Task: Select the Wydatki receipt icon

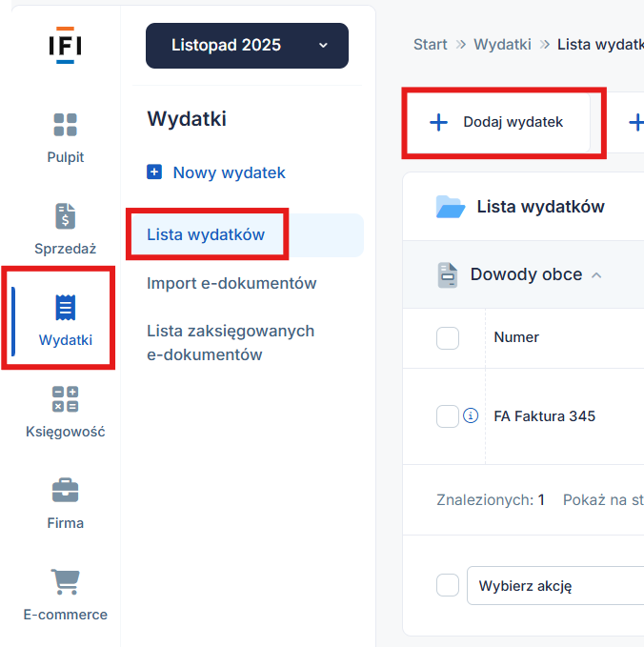Action: click(65, 307)
